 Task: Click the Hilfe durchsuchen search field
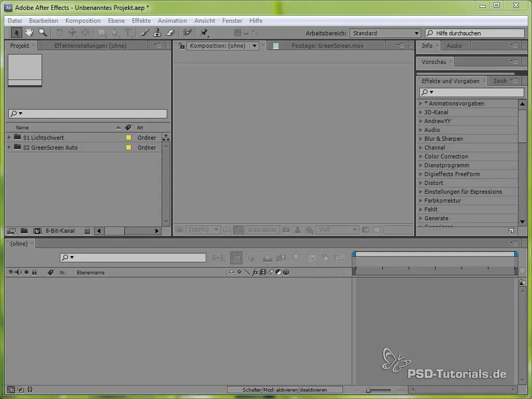[x=475, y=33]
